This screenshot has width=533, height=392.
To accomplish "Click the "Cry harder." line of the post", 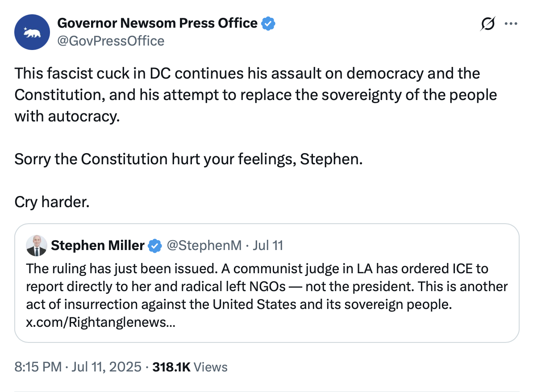I will click(52, 202).
